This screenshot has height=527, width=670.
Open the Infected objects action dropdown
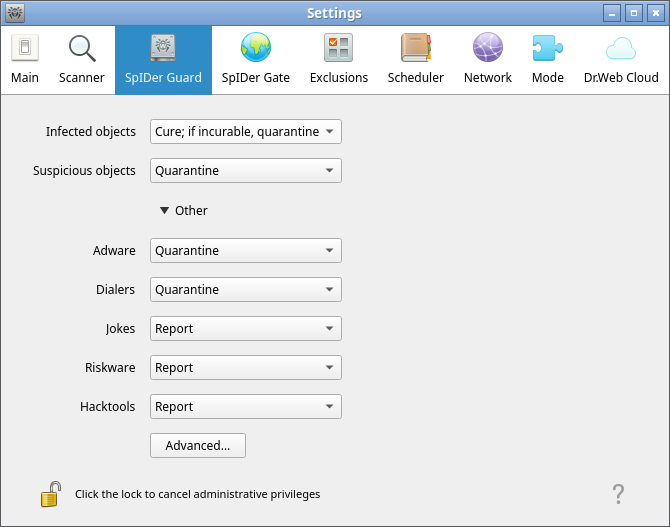click(x=246, y=132)
